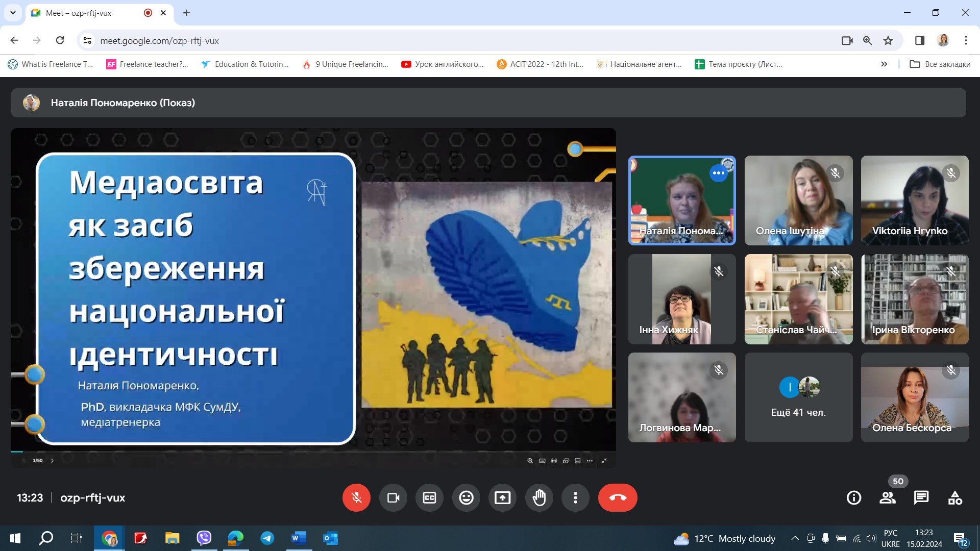
Task: Open the chat panel
Action: coord(921,497)
